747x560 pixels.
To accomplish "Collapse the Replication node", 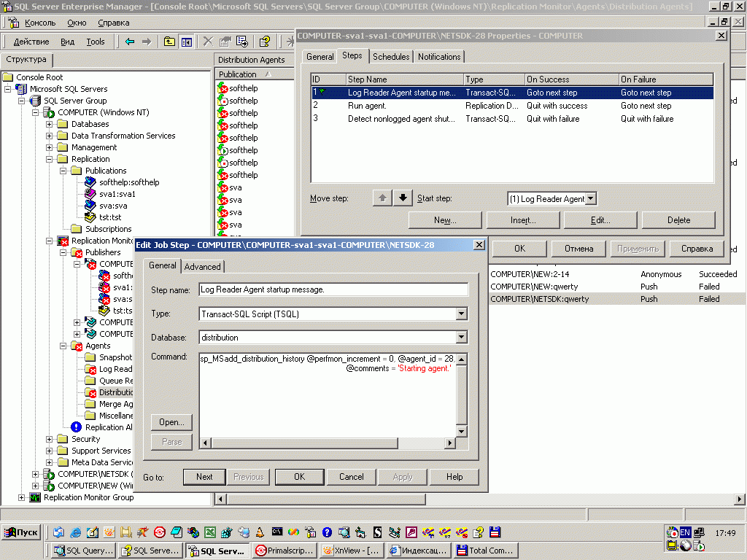I will coord(49,160).
